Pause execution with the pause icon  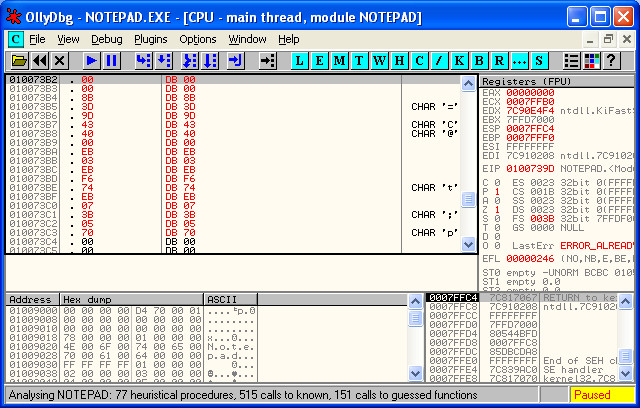click(111, 61)
